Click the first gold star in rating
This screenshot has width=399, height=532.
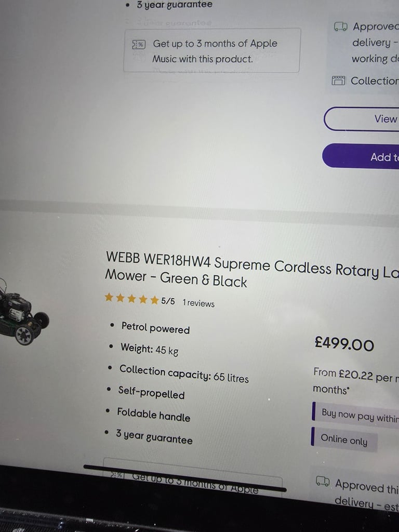point(109,297)
